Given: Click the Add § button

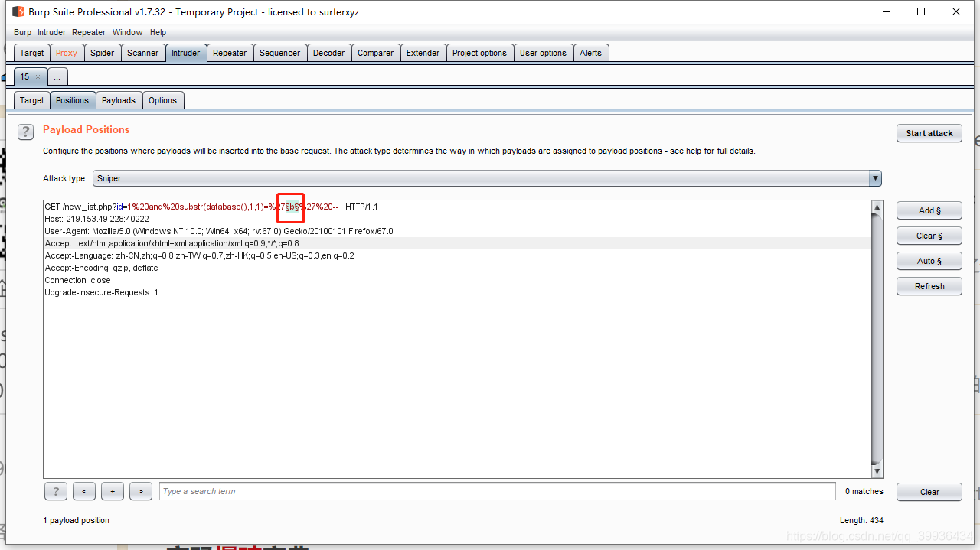Looking at the screenshot, I should tap(929, 210).
